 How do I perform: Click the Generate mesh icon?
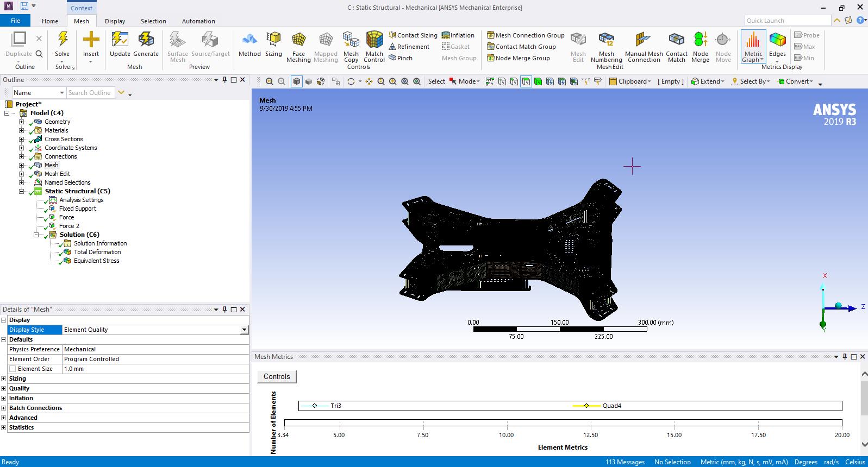(146, 40)
